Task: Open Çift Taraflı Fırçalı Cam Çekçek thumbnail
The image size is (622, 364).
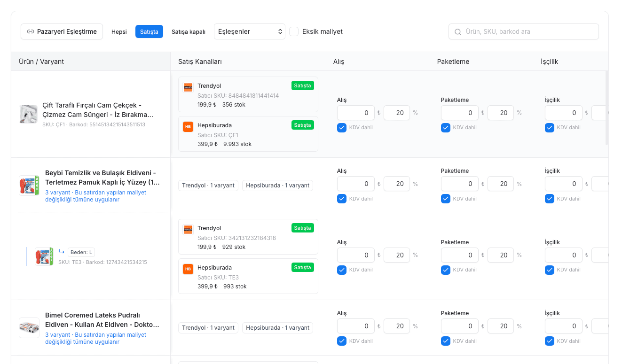Action: click(x=28, y=114)
